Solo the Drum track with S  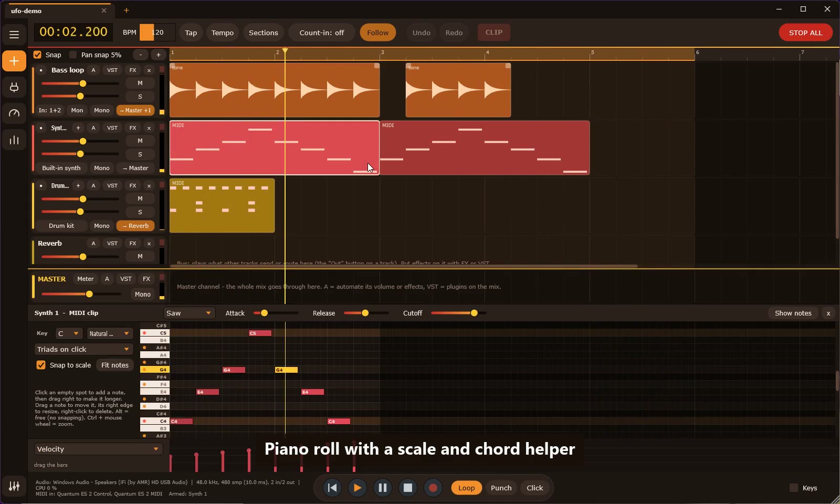[x=140, y=212]
